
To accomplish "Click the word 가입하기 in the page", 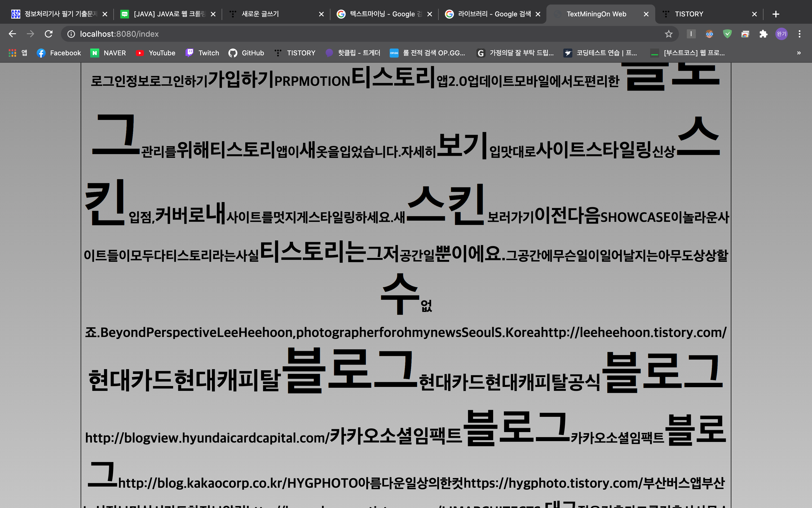I will click(241, 79).
